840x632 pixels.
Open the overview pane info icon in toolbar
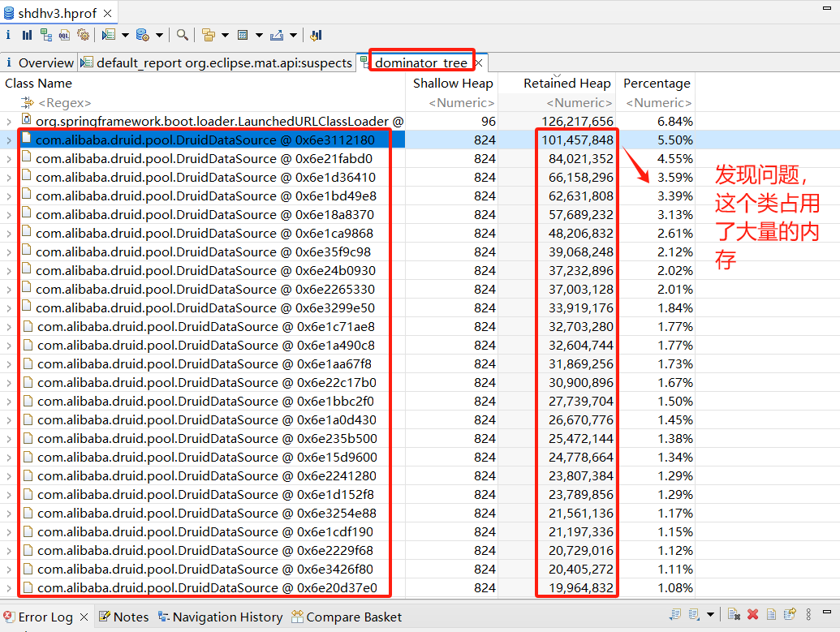click(8, 36)
